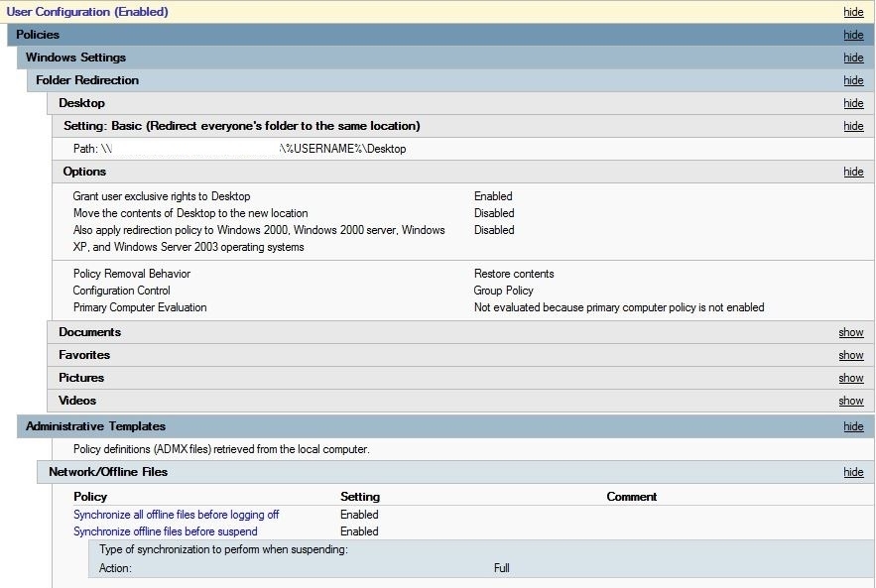The height and width of the screenshot is (588, 876).
Task: Hide the Network/Offline Files policies
Action: tap(853, 472)
